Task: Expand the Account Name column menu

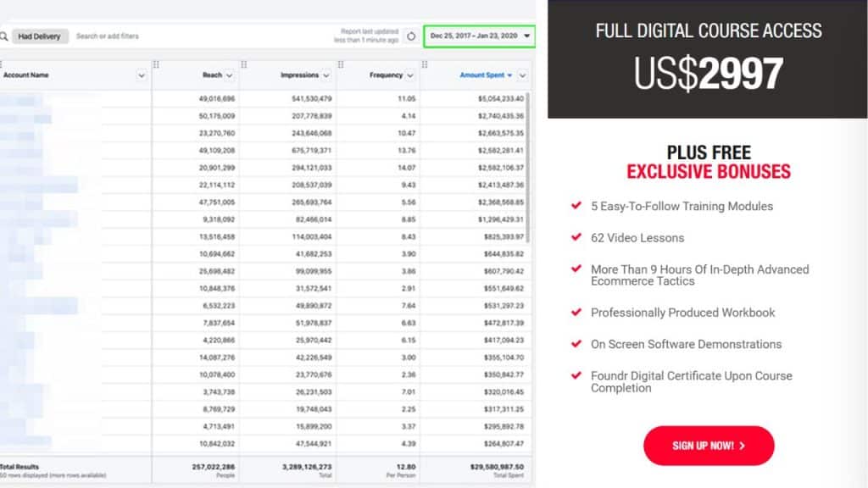Action: [141, 75]
